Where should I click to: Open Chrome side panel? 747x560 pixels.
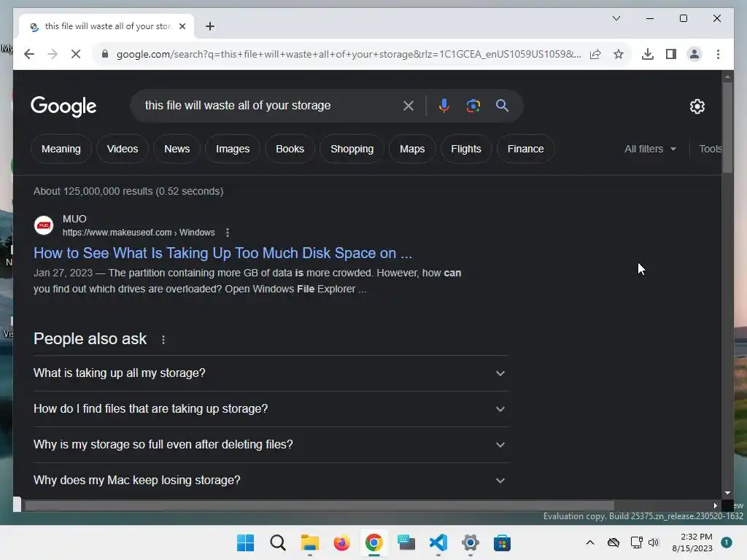point(671,54)
